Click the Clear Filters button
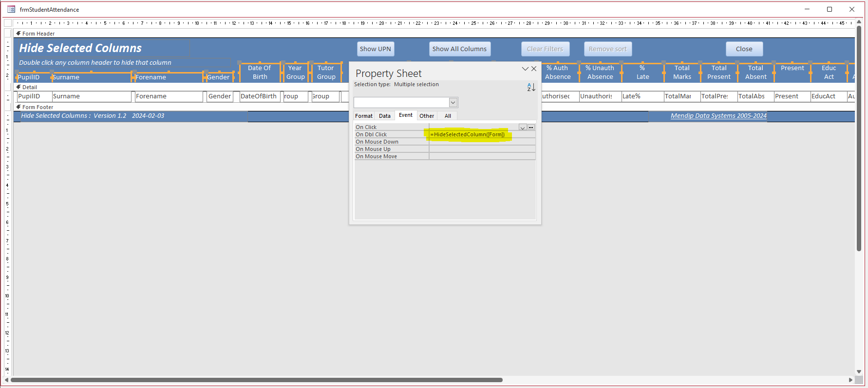 pyautogui.click(x=545, y=49)
